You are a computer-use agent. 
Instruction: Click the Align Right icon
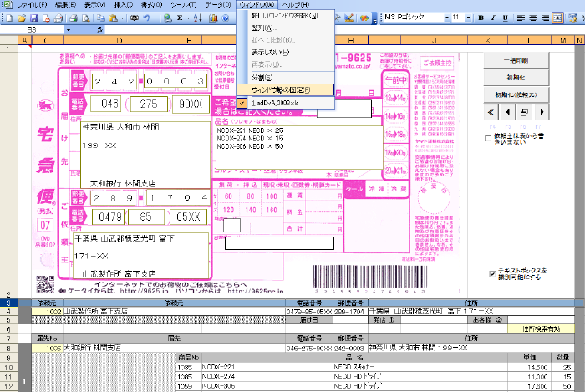pyautogui.click(x=546, y=18)
